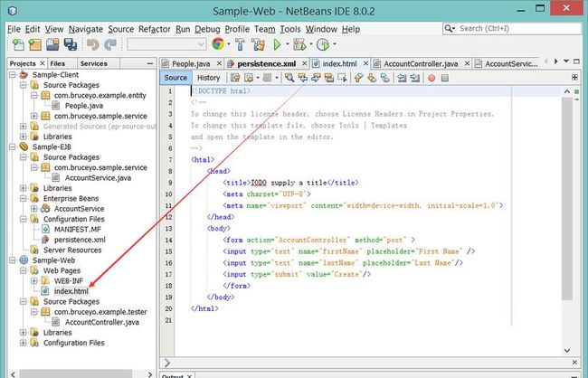Toggle Highlight Search icon in editor toolbar

point(329,78)
